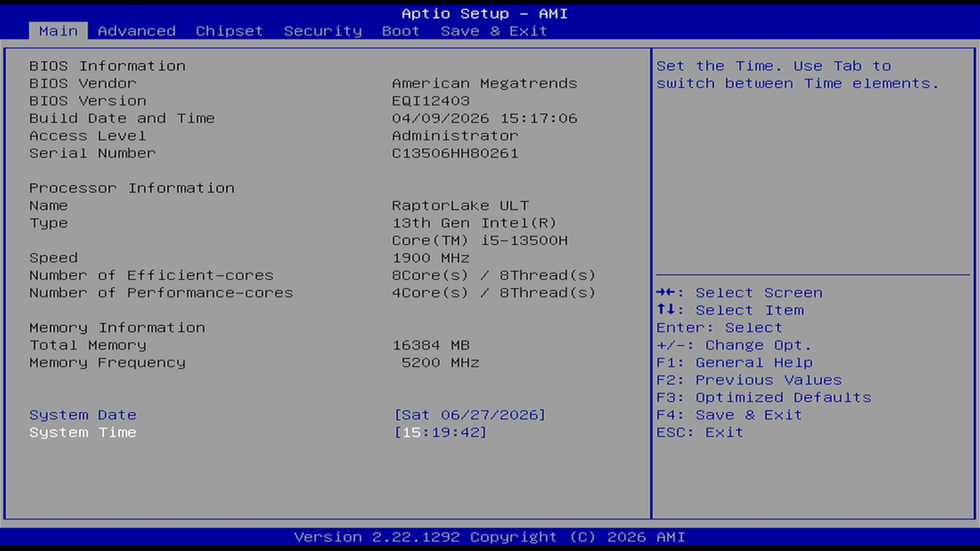The height and width of the screenshot is (551, 980).
Task: Open the Advanced tab
Action: click(x=136, y=31)
